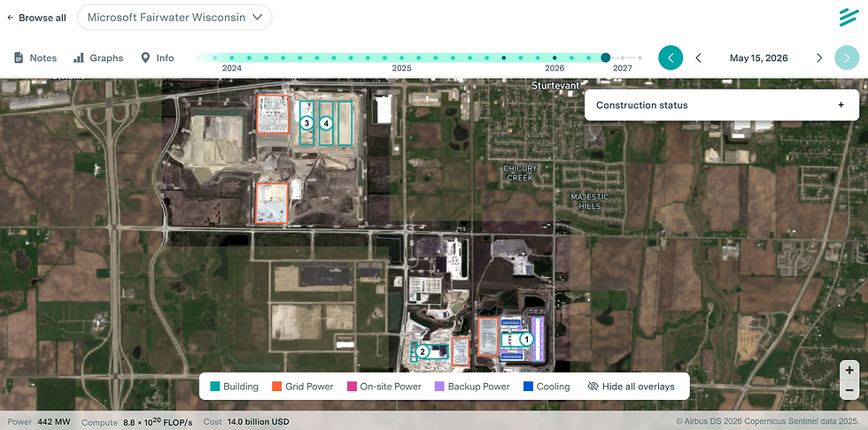
Task: Open the Microsoft Fairwater Wisconsin site dropdown
Action: [x=174, y=17]
